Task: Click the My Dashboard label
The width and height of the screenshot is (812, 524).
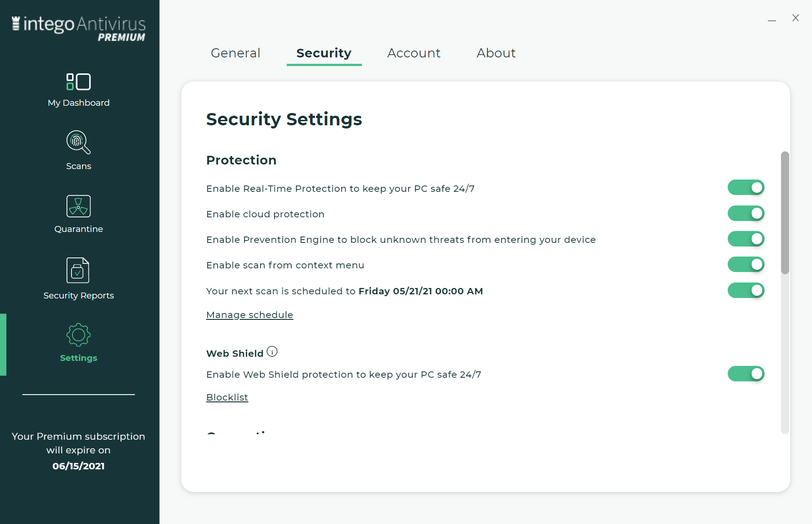Action: (x=79, y=103)
